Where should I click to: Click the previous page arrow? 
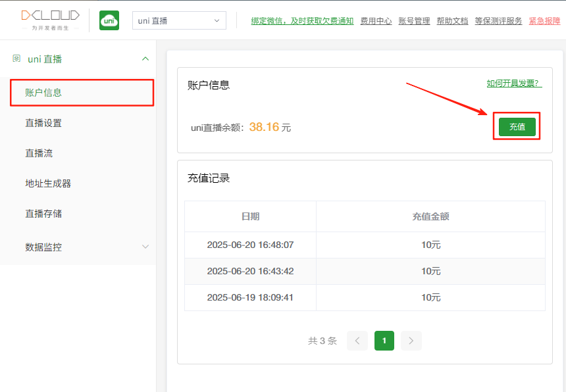coord(357,341)
